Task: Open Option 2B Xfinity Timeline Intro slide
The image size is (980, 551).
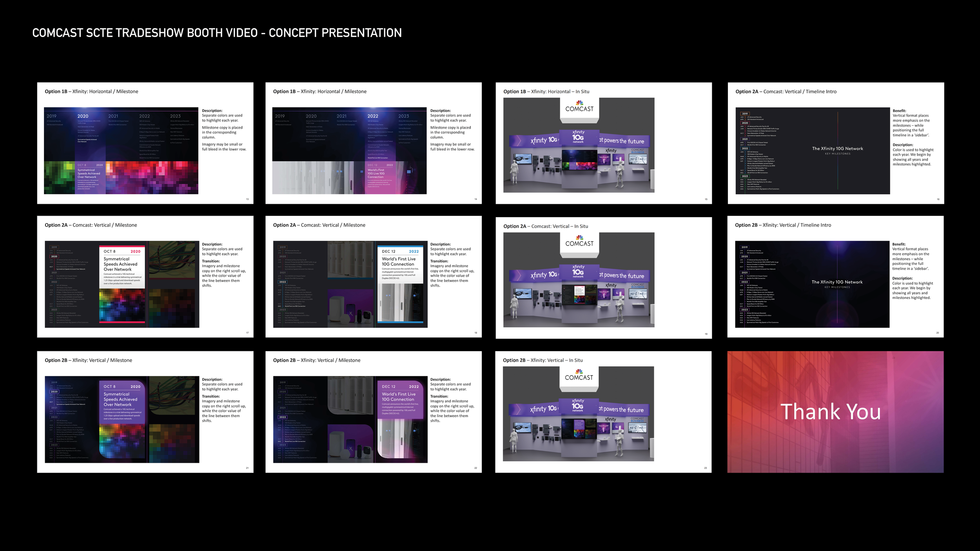Action: tap(835, 277)
